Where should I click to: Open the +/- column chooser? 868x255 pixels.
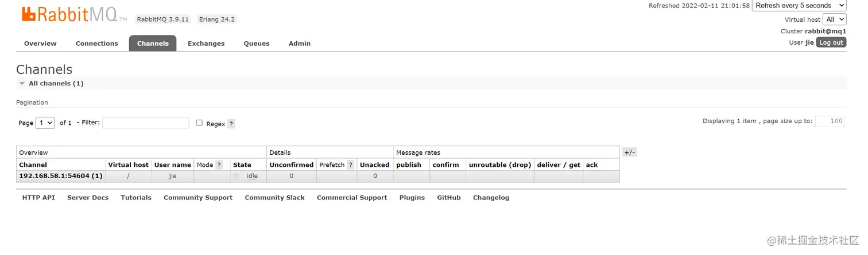(630, 152)
